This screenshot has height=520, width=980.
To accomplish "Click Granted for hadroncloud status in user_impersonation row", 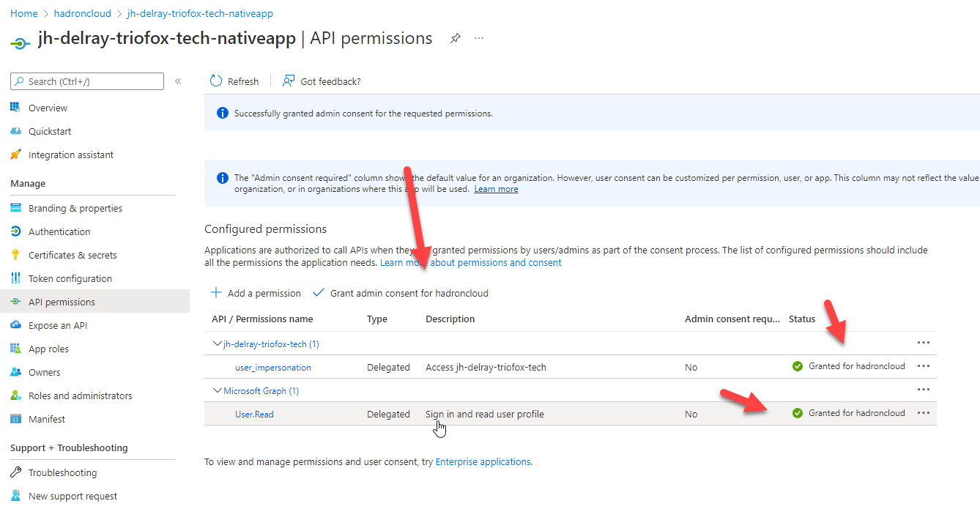I will pos(849,366).
